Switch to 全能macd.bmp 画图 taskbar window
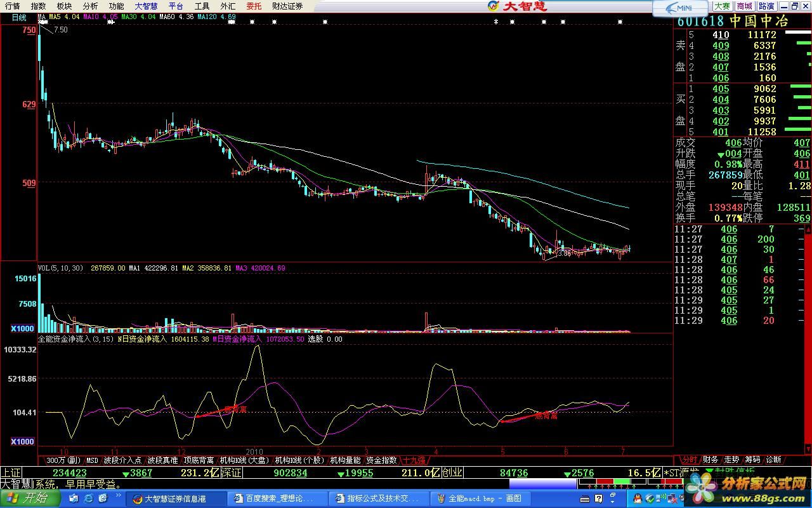Viewport: 812px width, 508px height. pyautogui.click(x=481, y=499)
